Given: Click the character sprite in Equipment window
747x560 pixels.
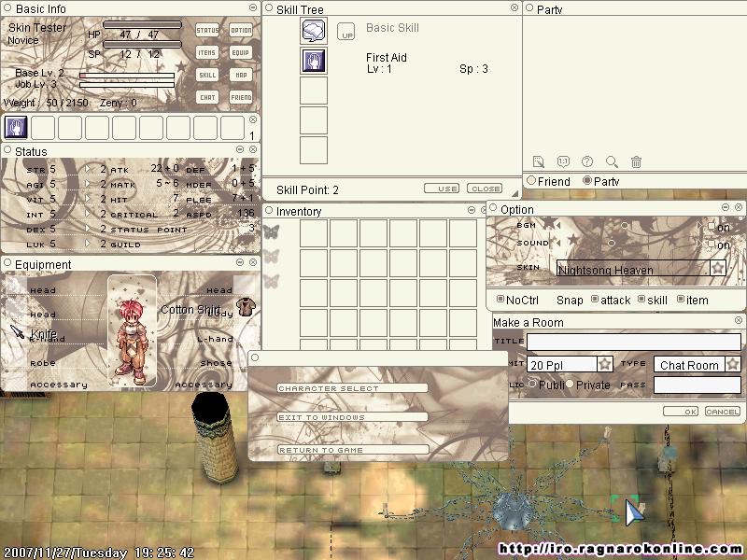Looking at the screenshot, I should [x=132, y=341].
